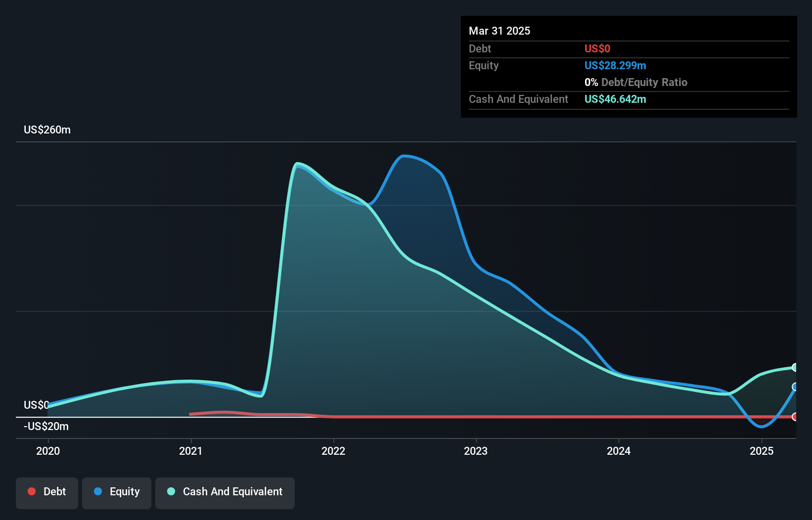
Task: Click the 2020 x-axis label
Action: pyautogui.click(x=48, y=451)
